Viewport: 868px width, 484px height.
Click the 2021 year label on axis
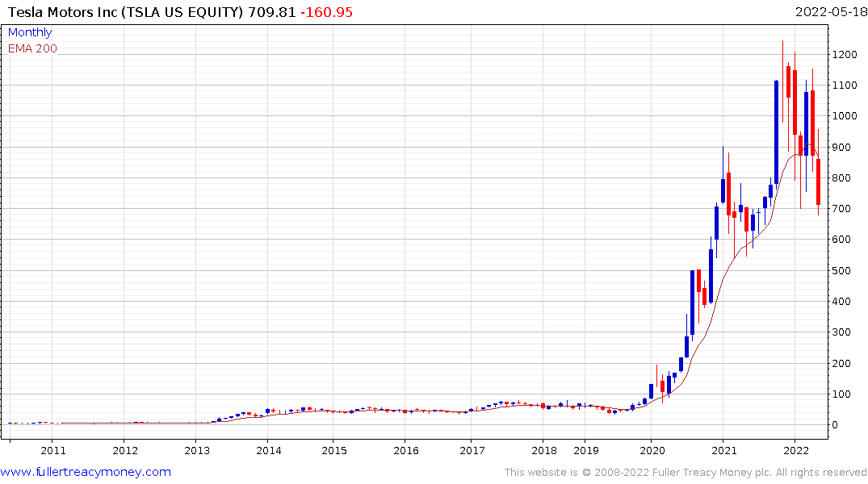724,450
